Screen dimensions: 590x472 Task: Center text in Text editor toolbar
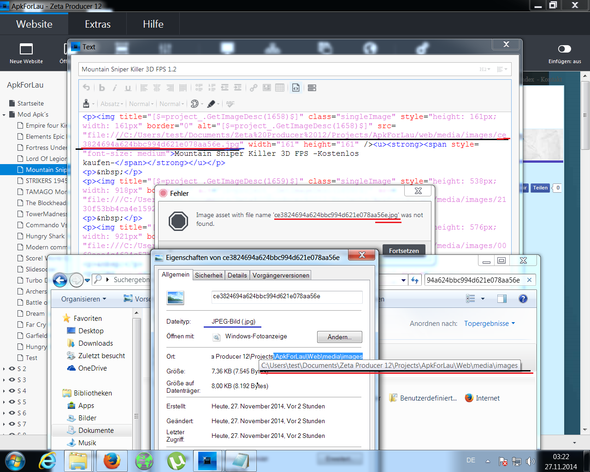coord(157,88)
